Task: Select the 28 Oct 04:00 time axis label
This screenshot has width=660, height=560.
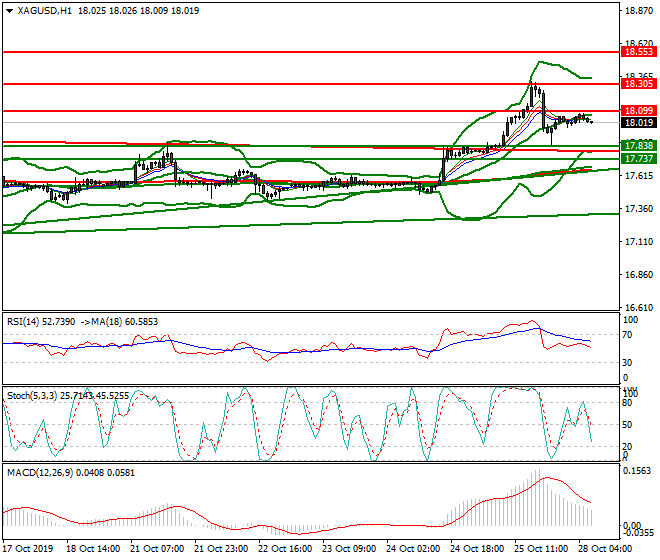Action: [605, 549]
